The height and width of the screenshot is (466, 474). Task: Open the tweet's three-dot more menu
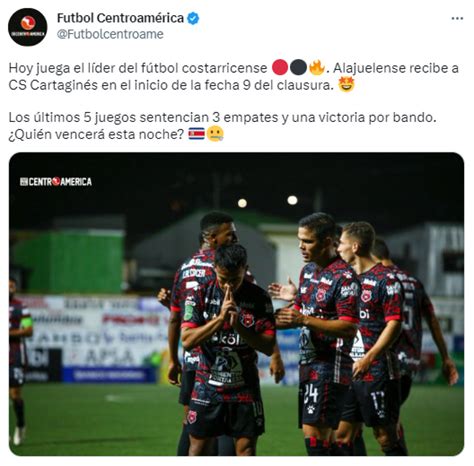point(457,18)
